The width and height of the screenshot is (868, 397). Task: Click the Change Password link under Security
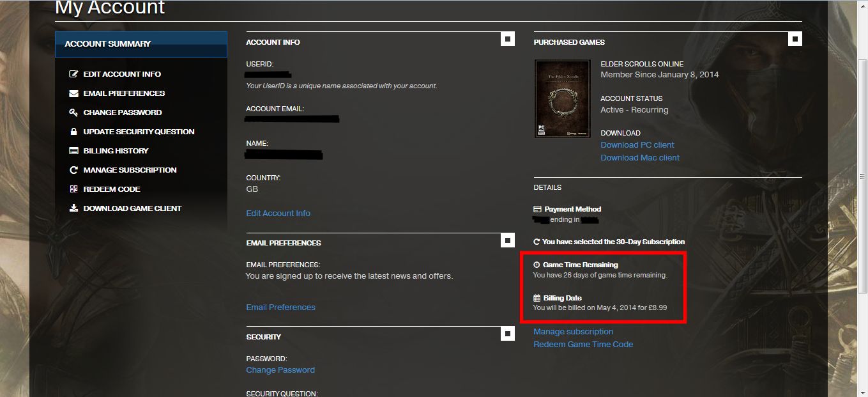pos(280,370)
